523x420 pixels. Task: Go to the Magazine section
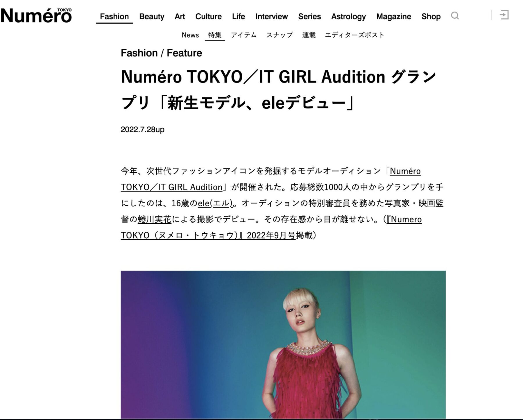point(393,17)
